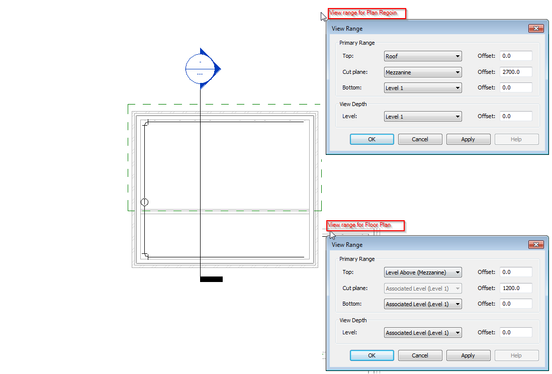Click the small circle on left wall
Viewport: 552px width, 374px height.
144,202
